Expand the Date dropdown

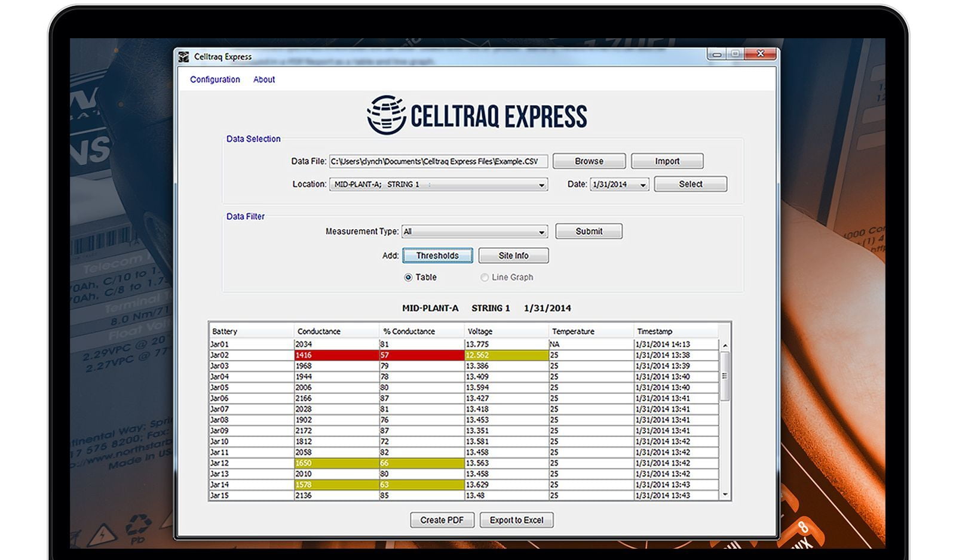pyautogui.click(x=643, y=184)
